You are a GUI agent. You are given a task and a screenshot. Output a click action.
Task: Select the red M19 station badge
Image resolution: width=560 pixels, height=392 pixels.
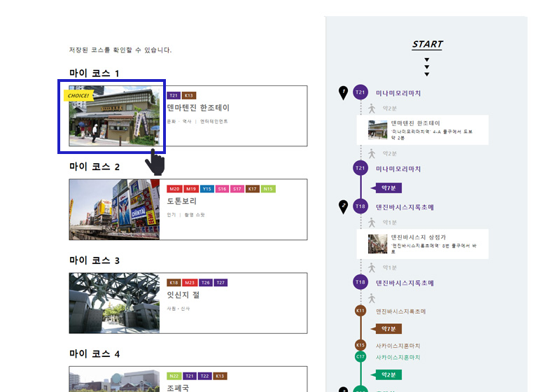191,189
